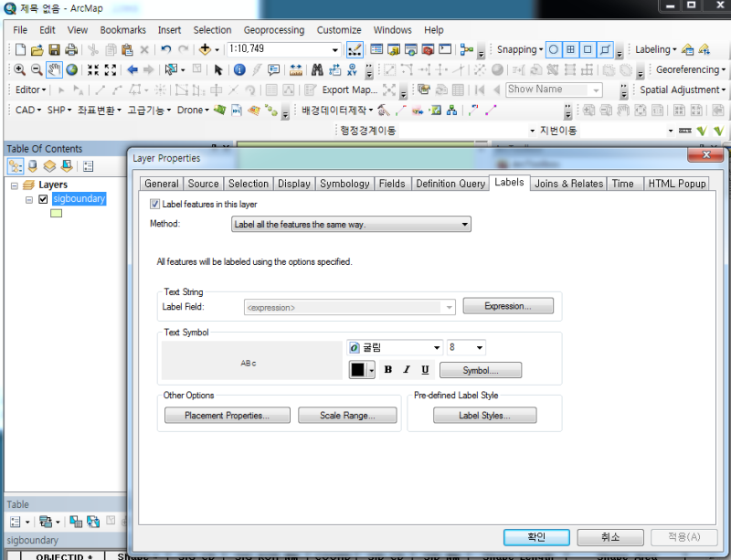Click the Label Styles... button
Screen dimensions: 731x560
pos(485,415)
